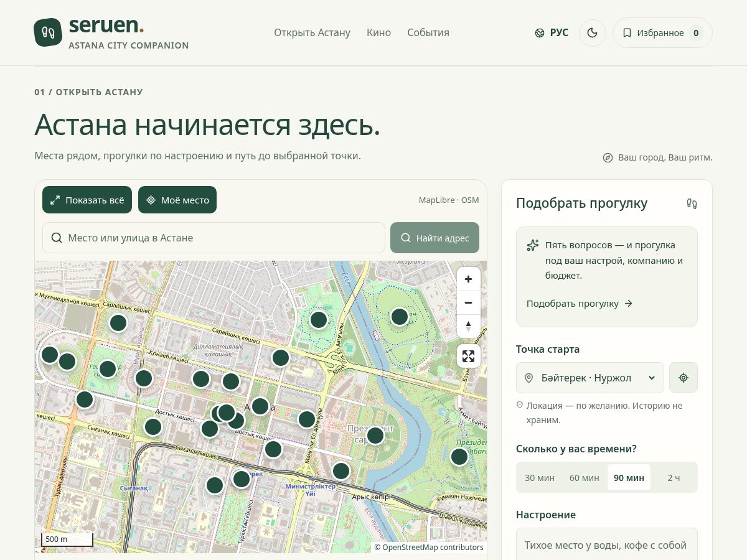This screenshot has width=747, height=560.
Task: Select 30 мин time option
Action: [540, 478]
